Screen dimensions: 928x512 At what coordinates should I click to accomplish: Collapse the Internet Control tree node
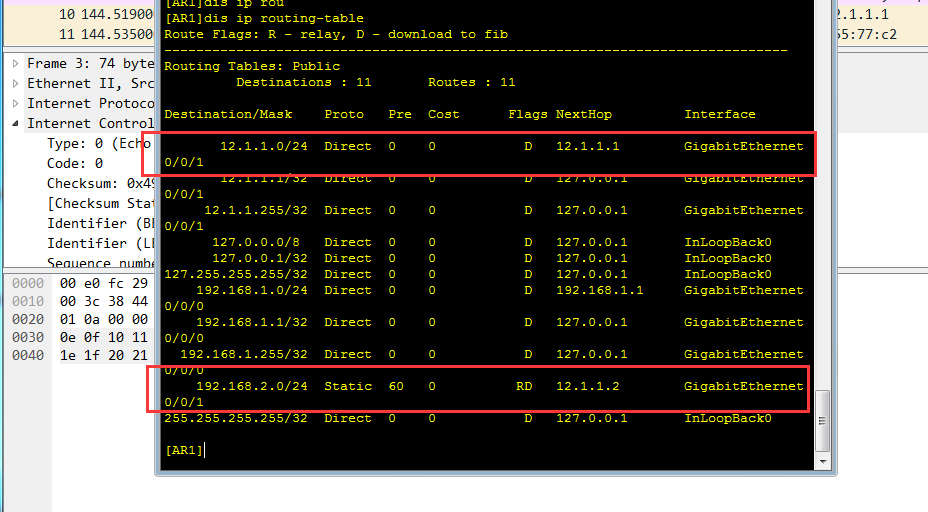click(x=16, y=124)
